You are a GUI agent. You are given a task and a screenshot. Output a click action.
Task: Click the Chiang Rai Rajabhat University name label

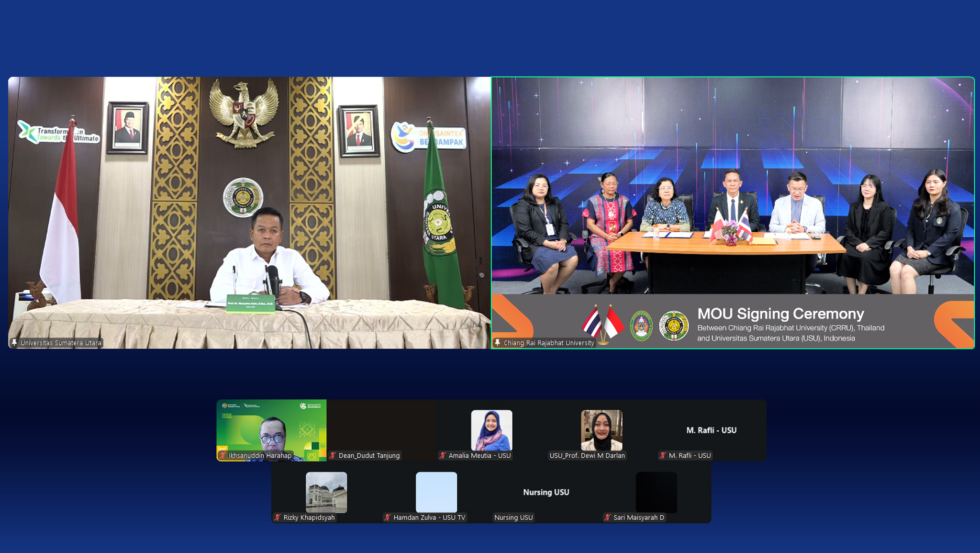(549, 343)
